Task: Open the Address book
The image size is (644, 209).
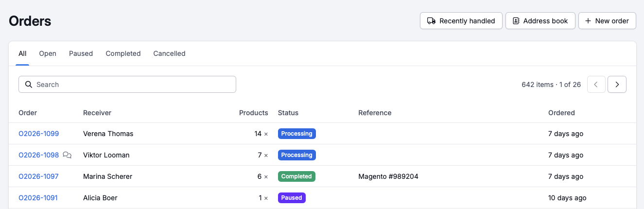Action: [540, 21]
